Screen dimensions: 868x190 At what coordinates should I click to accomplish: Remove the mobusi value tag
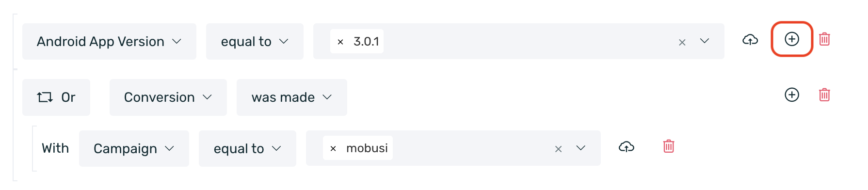(x=333, y=149)
